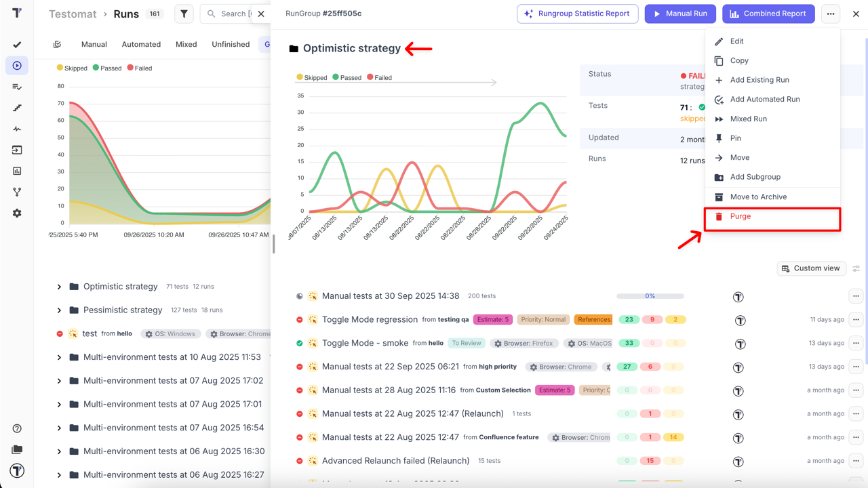Click the Combined Report button

[768, 14]
